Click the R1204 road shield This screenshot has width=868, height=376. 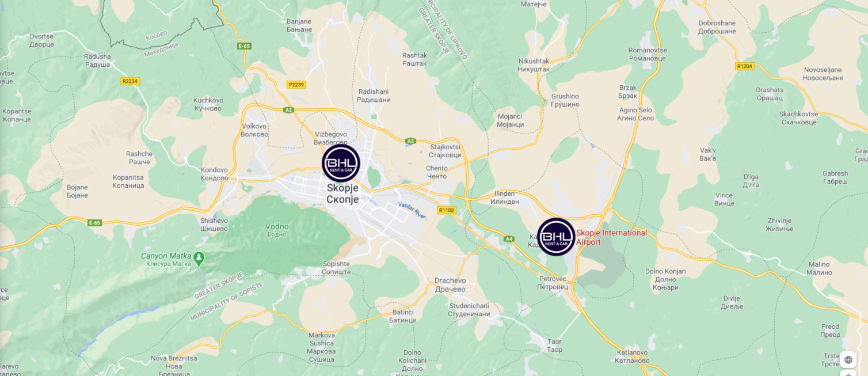[x=745, y=66]
